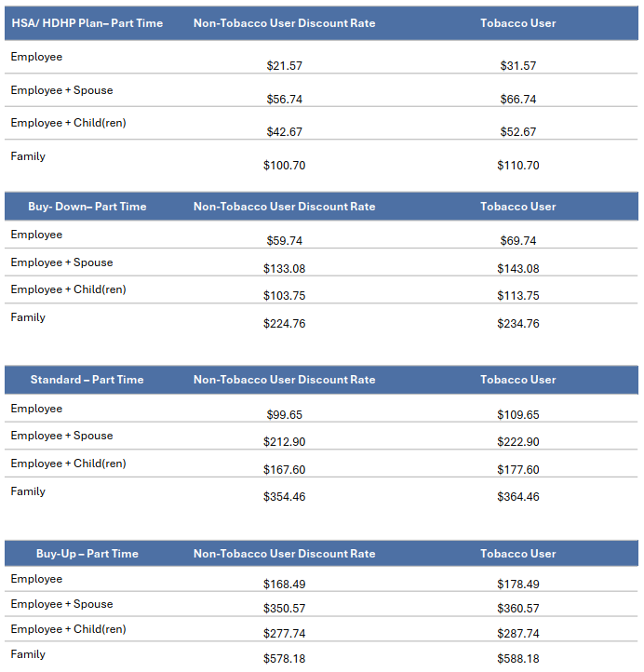Screen dimensions: 644x672
Task: Click the $66.74 tobacco user rate
Action: pyautogui.click(x=517, y=100)
